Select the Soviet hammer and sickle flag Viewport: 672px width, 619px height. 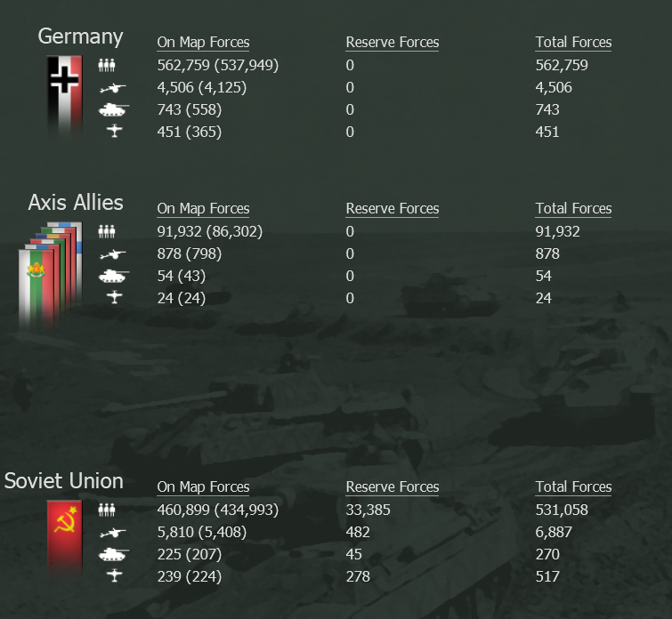click(x=64, y=537)
